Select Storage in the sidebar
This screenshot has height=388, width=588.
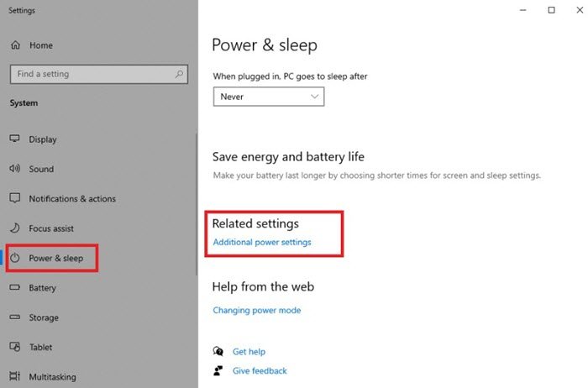click(x=44, y=317)
